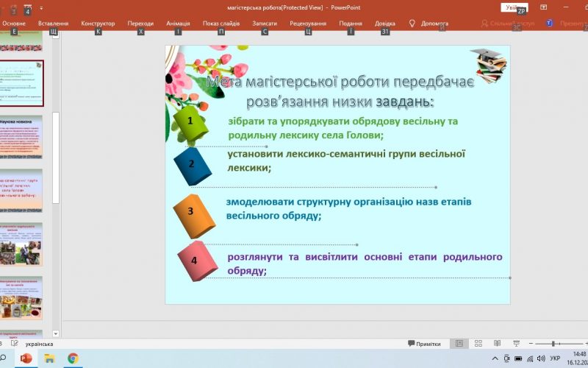This screenshot has height=368, width=588.
Task: Expand hidden system tray icons chevron
Action: pos(495,358)
